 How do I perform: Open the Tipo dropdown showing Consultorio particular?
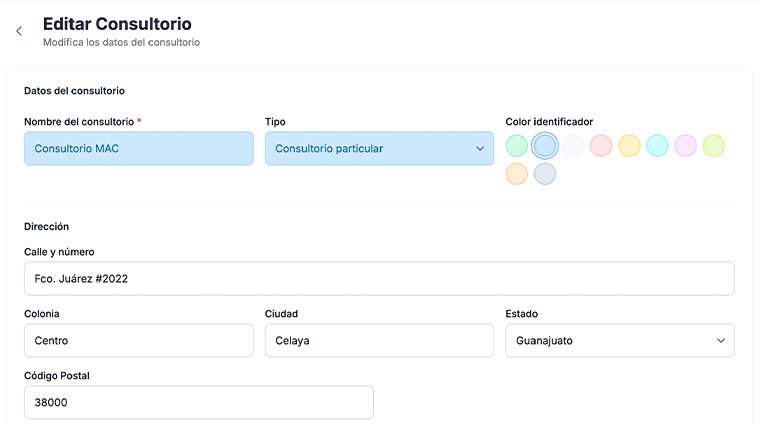[x=379, y=149]
